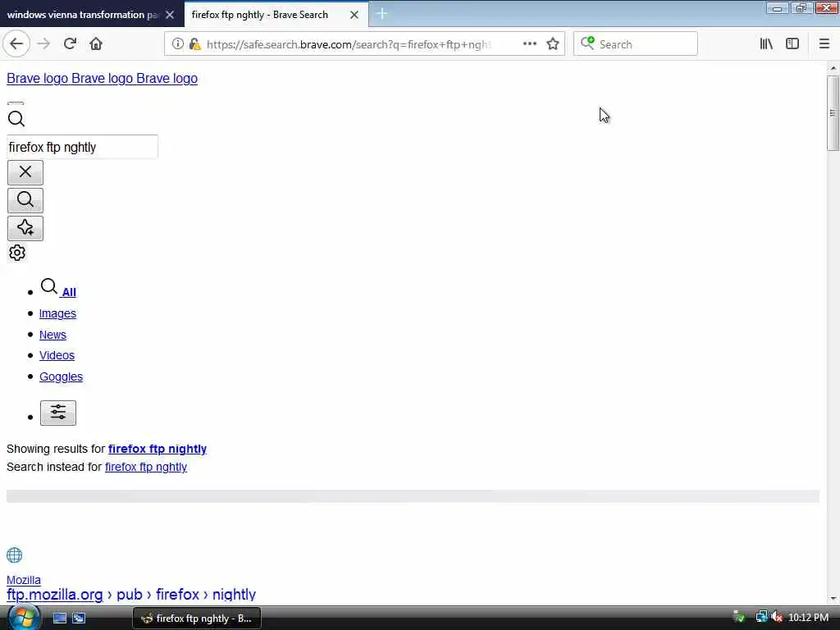Show site information icon in address bar

point(177,44)
